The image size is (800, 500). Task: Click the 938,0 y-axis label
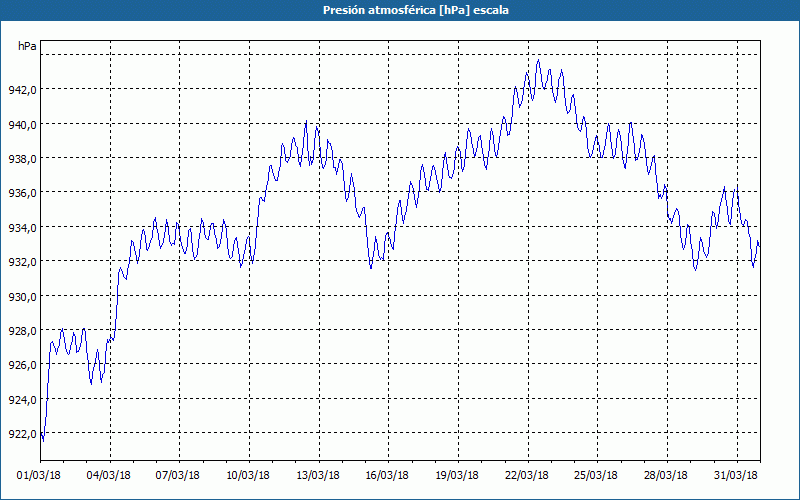pos(22,159)
